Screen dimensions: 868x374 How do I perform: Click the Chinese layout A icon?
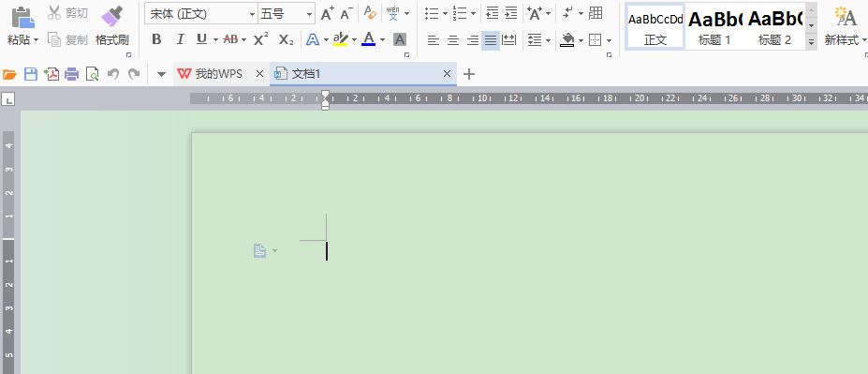tap(535, 13)
